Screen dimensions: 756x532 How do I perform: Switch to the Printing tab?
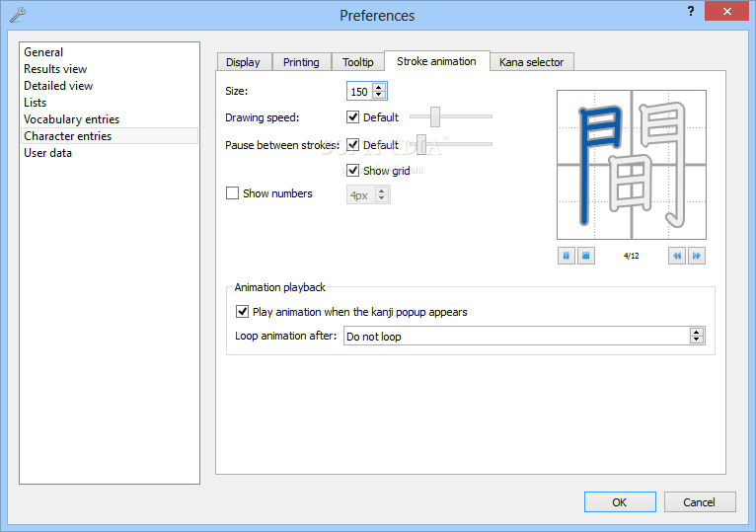click(301, 62)
